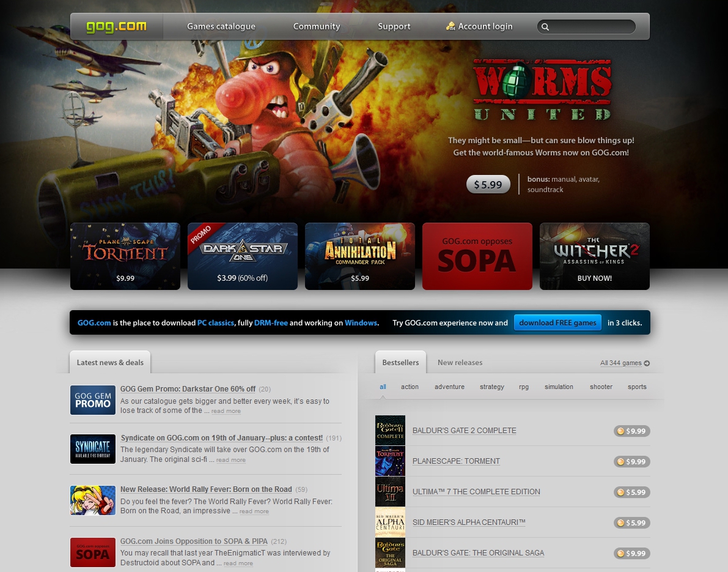Click the search magnifier icon
The height and width of the screenshot is (572, 728).
pyautogui.click(x=545, y=27)
